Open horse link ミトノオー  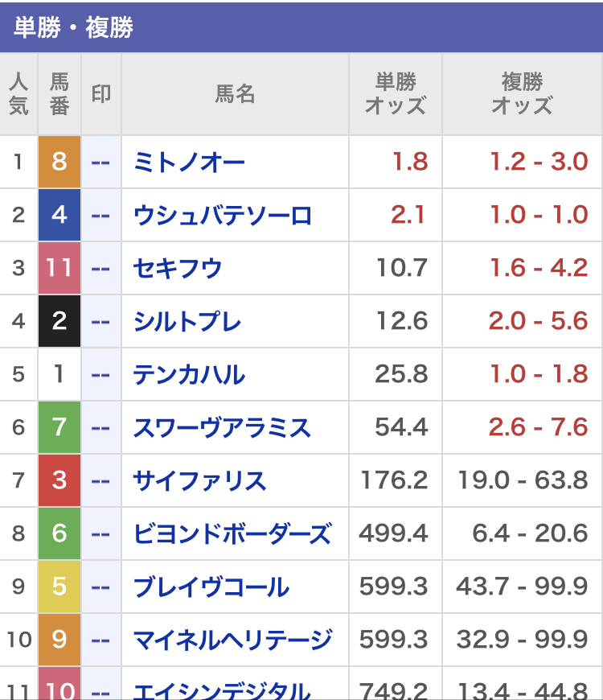189,162
